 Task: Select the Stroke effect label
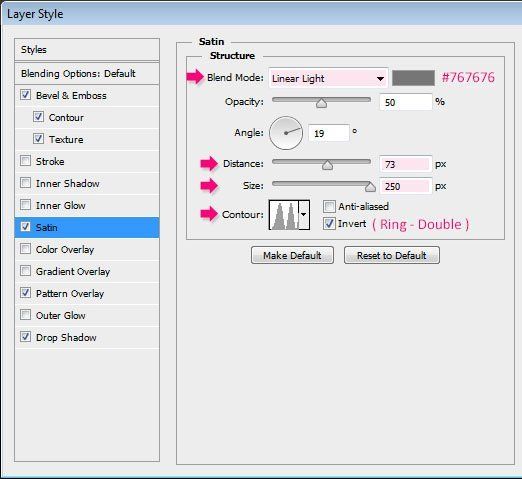point(50,161)
